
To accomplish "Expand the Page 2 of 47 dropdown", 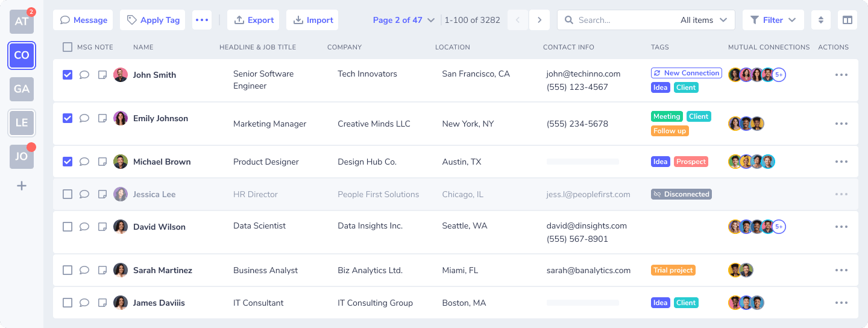I will 404,20.
